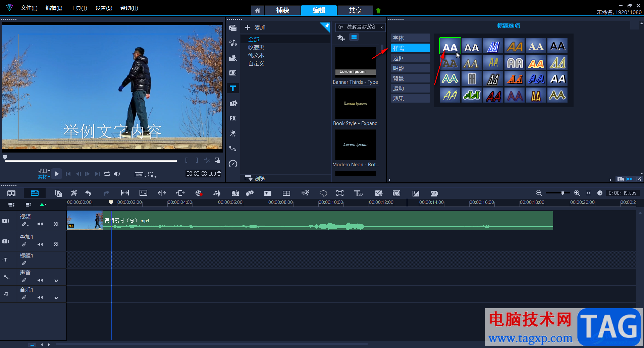This screenshot has width=644, height=348.
Task: Open the 3D Title Editor icon
Action: click(x=358, y=193)
